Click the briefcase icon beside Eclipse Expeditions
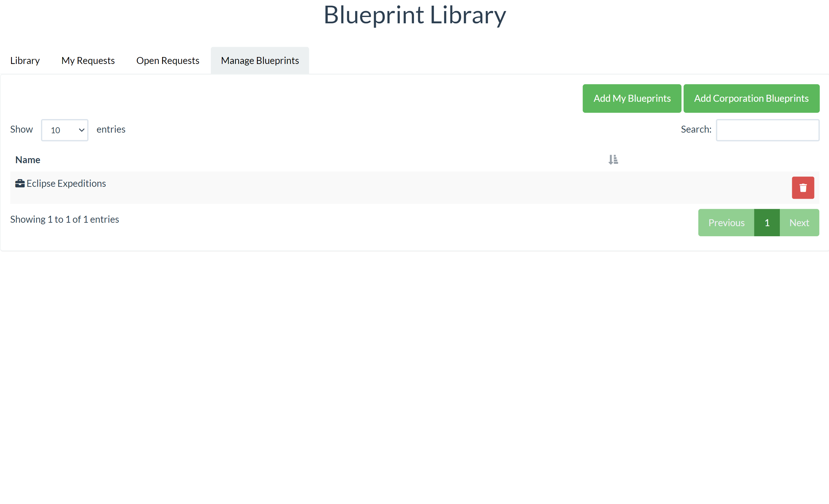Image resolution: width=829 pixels, height=504 pixels. tap(20, 183)
